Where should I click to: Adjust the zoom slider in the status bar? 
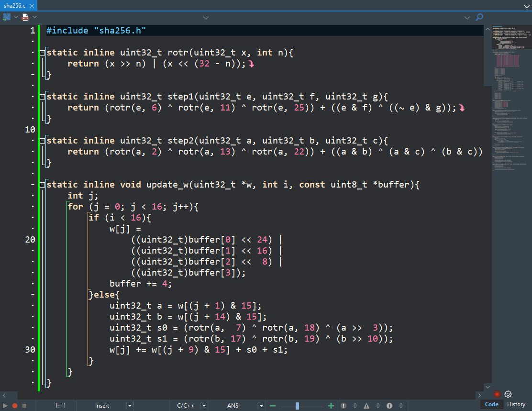(x=297, y=405)
